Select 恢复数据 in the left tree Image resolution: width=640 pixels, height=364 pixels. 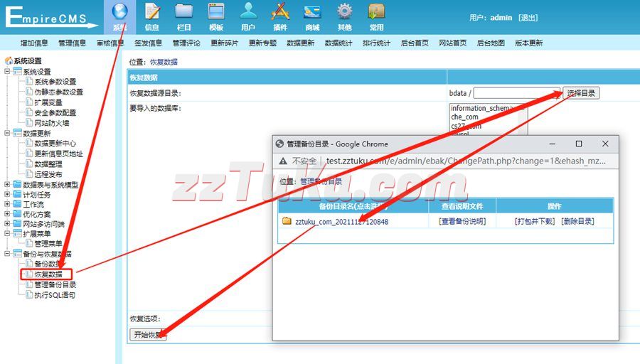[48, 274]
